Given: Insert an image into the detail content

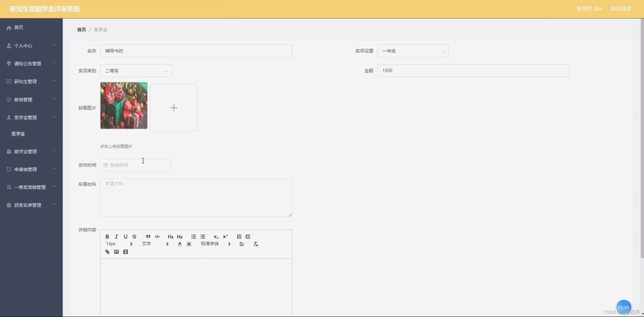Looking at the screenshot, I should [x=116, y=252].
